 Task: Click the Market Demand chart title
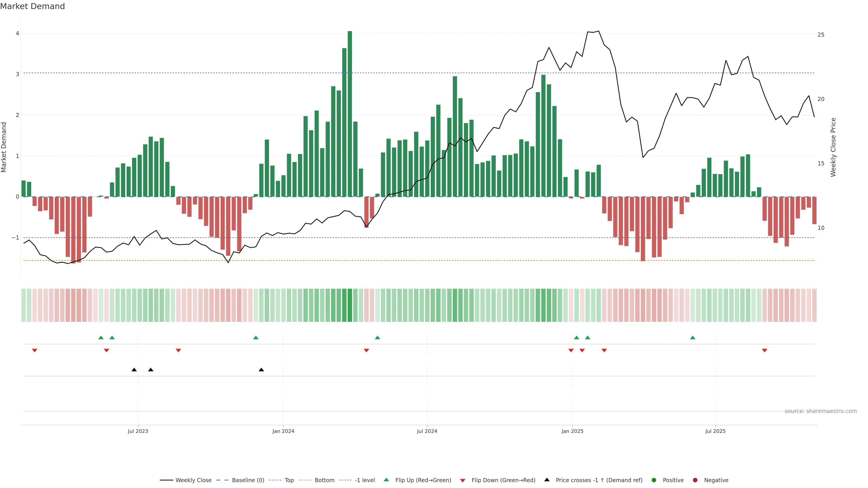pyautogui.click(x=32, y=6)
